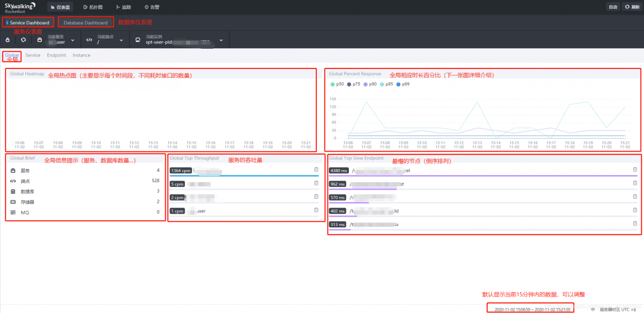Open the time range picker at bottom
Viewport: 644px width, 313px height.
[532, 309]
